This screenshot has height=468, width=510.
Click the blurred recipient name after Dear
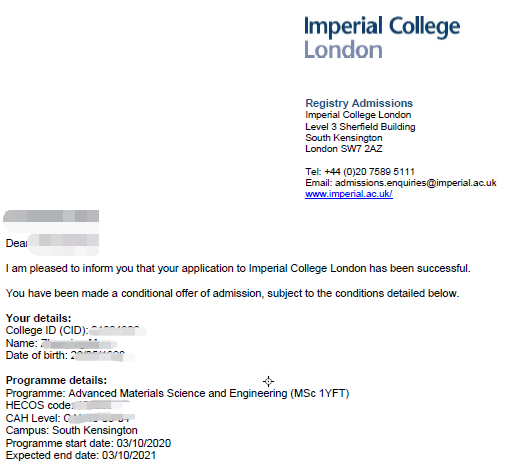coord(63,243)
